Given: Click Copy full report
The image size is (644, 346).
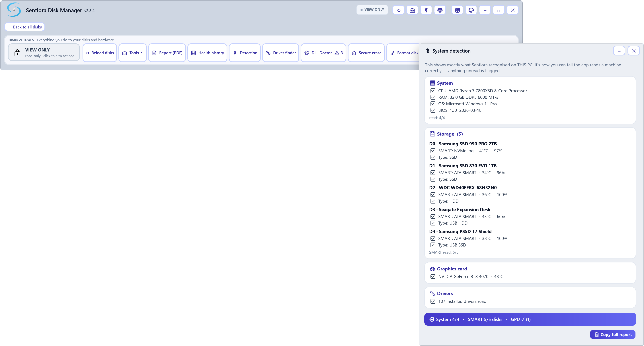Looking at the screenshot, I should [x=613, y=335].
